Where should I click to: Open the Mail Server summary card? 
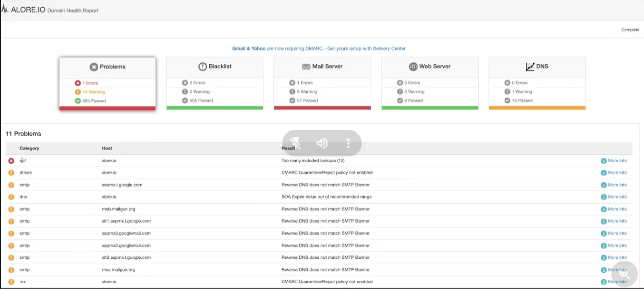322,83
